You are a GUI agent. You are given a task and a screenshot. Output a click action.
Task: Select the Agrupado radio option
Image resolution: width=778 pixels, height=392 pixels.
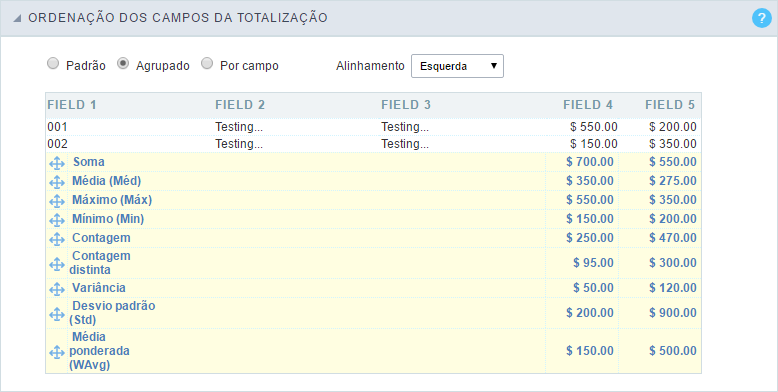123,64
